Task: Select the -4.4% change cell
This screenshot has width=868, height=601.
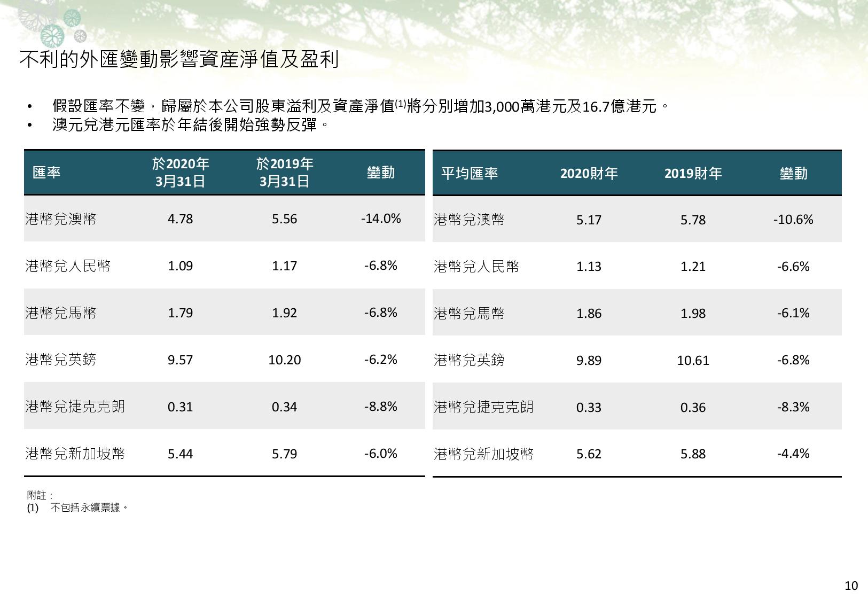Action: tap(793, 453)
